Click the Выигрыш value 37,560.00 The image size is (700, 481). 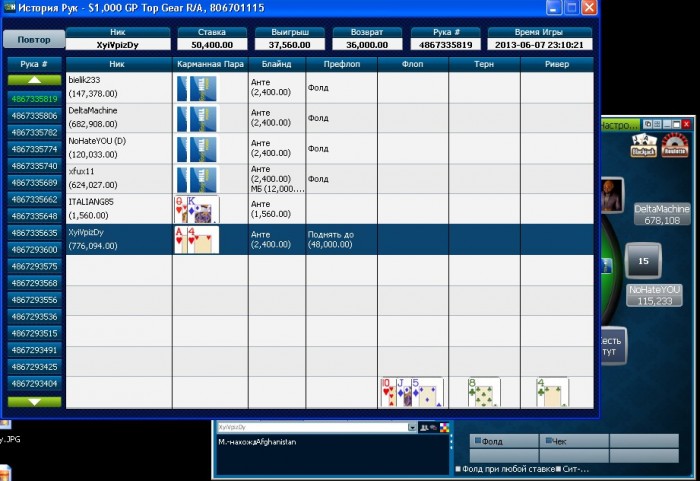[290, 45]
